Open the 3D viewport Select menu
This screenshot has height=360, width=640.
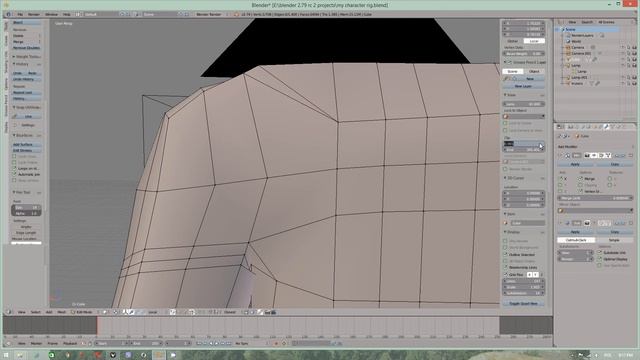click(x=36, y=312)
